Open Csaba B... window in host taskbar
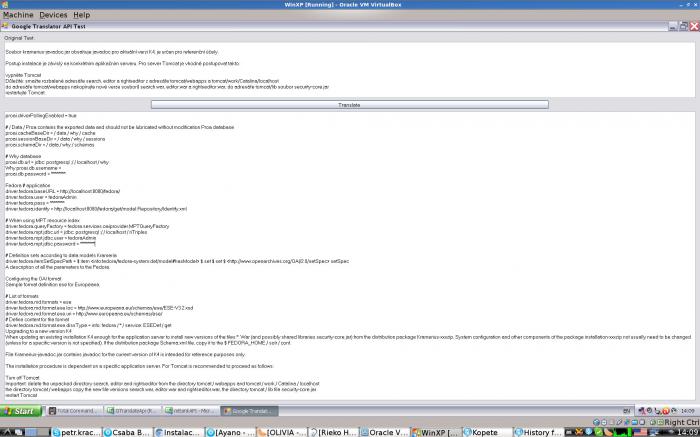Screen dimensions: 700x437 click(x=127, y=432)
